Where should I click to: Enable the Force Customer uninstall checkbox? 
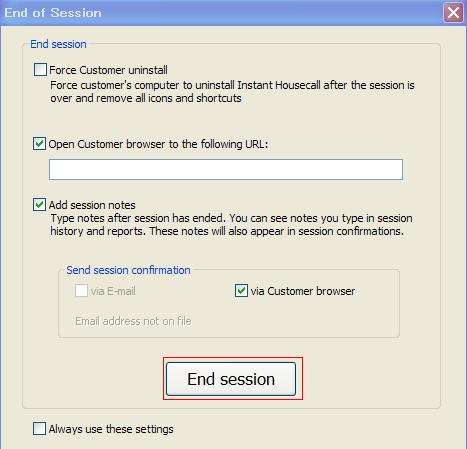click(x=40, y=70)
